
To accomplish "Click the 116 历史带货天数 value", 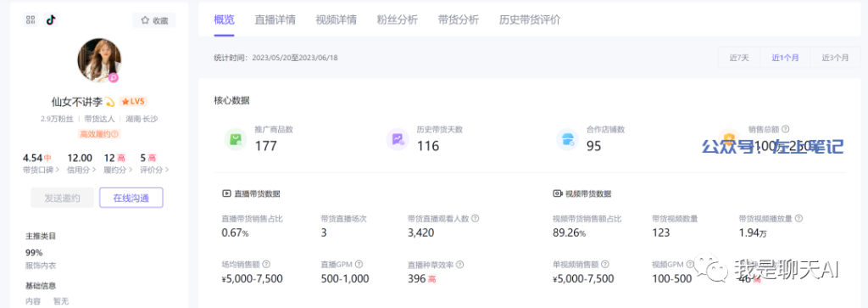I will click(x=428, y=146).
